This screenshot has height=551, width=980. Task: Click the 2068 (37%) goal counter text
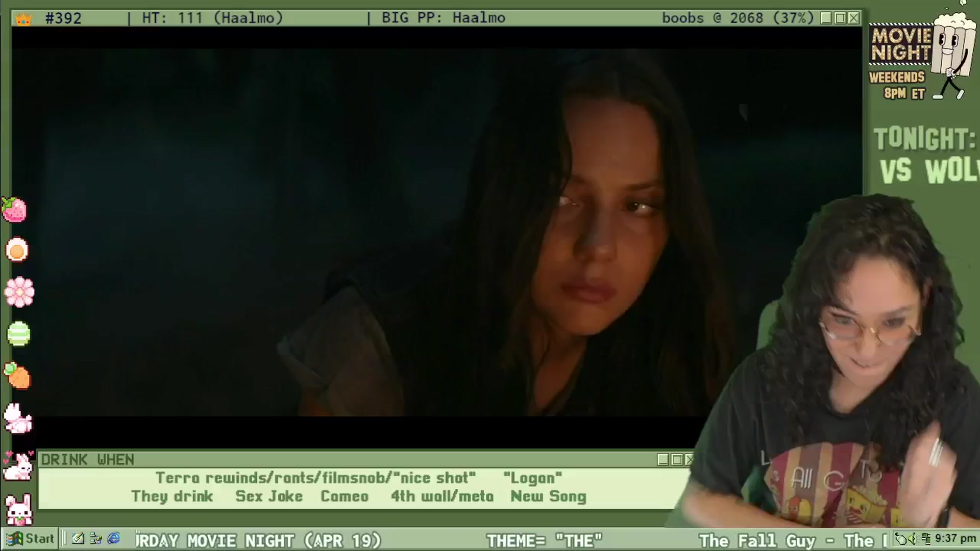(x=771, y=18)
